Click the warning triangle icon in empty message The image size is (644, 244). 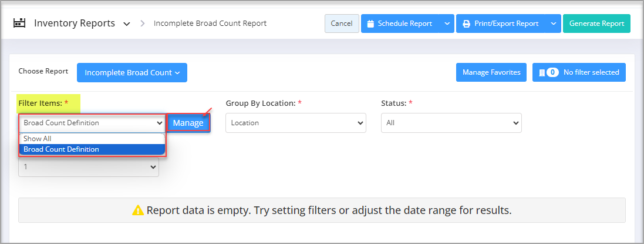tap(138, 210)
